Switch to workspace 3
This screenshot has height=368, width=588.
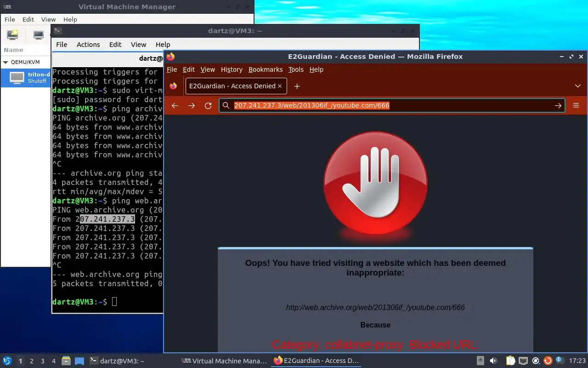pyautogui.click(x=43, y=361)
